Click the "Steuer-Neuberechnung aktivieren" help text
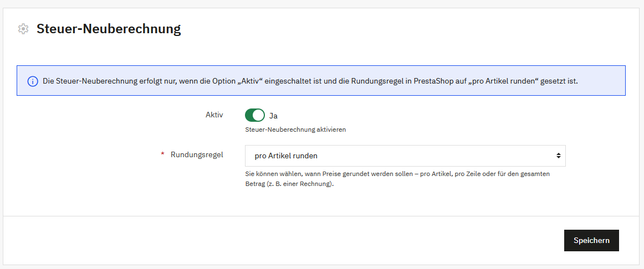 pyautogui.click(x=295, y=130)
